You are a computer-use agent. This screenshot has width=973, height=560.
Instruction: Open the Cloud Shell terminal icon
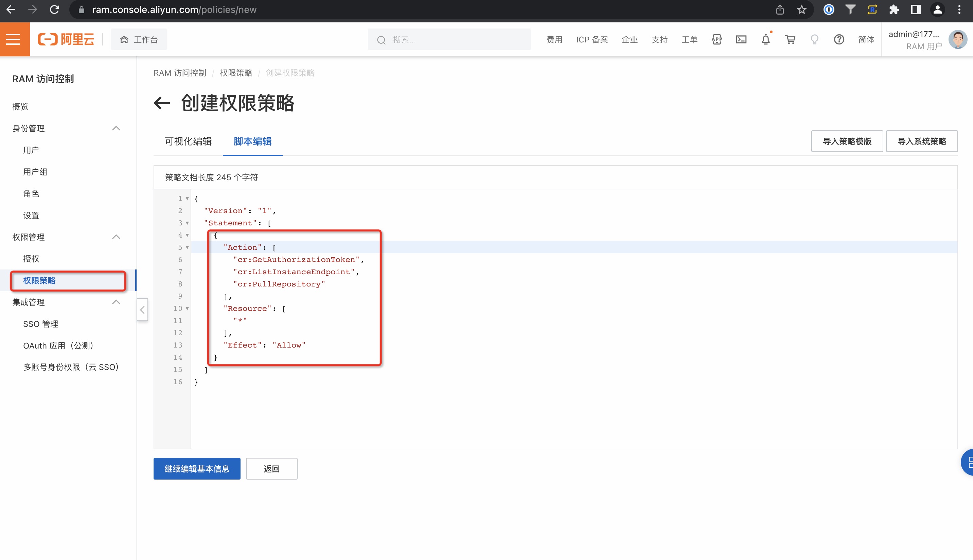coord(741,39)
